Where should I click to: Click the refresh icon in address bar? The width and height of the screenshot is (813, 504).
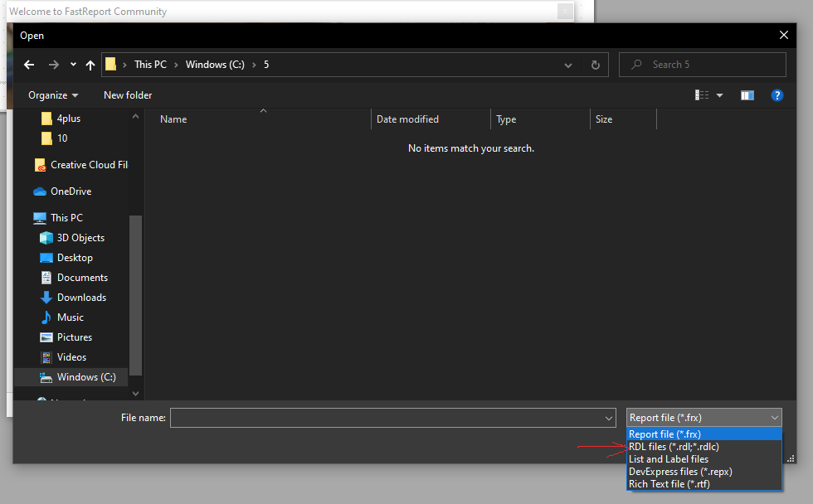(595, 64)
